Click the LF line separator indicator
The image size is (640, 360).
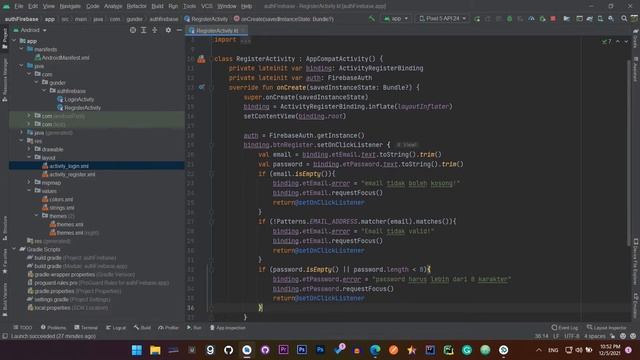[x=556, y=336]
